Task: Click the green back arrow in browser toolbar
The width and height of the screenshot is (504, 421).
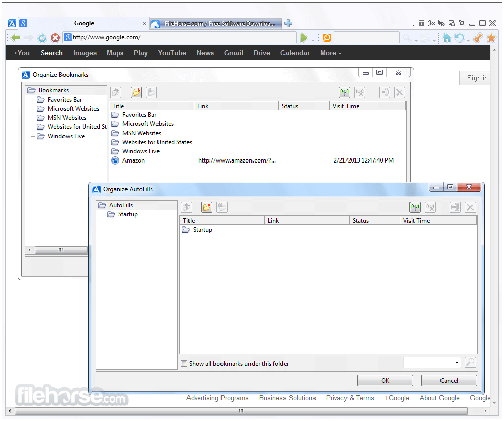Action: pos(16,38)
